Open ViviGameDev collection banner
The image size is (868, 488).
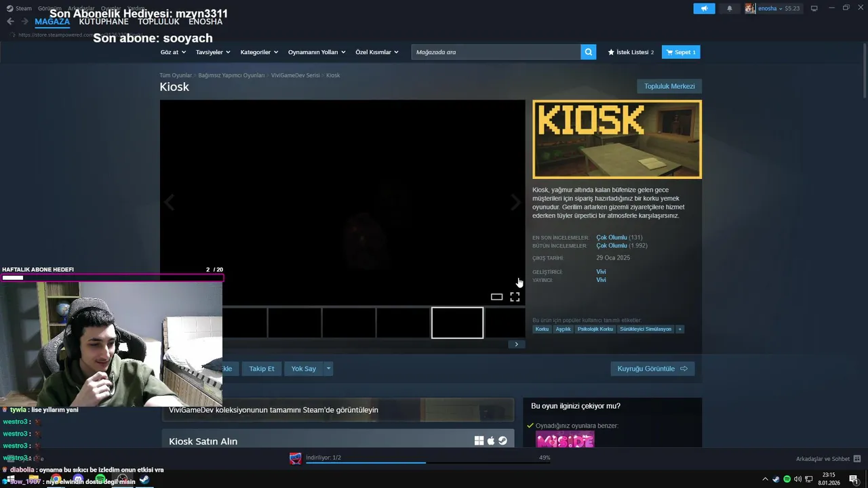[x=338, y=410]
